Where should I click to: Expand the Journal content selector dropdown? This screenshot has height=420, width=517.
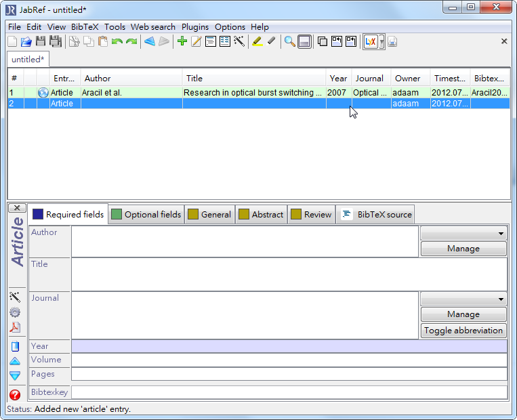pos(463,299)
